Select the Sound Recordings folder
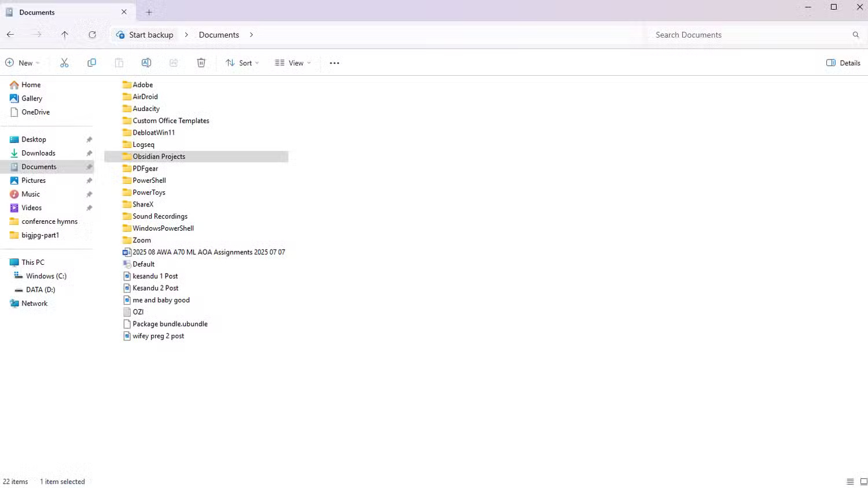Viewport: 868px width, 488px height. pos(160,216)
